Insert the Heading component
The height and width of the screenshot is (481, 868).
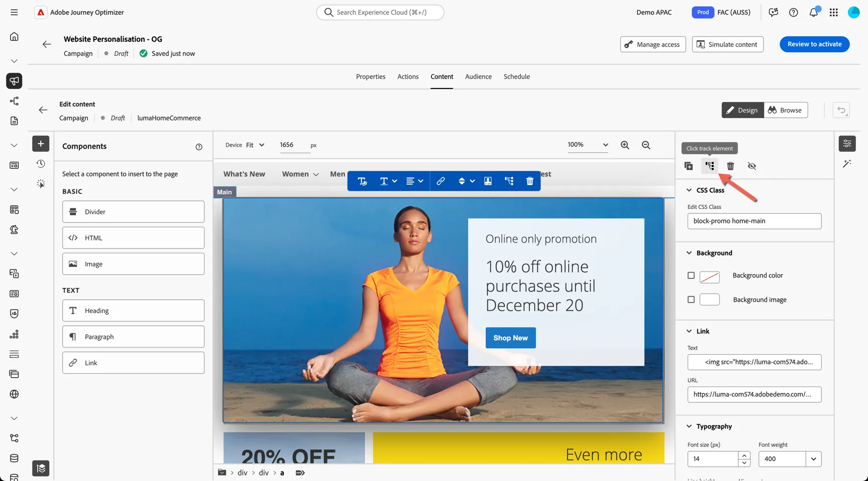[x=133, y=311]
